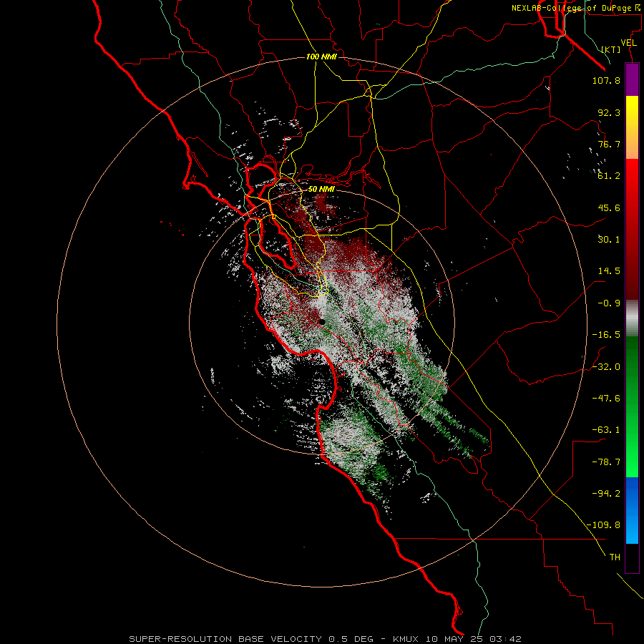
Task: Click the 76.7 legend value
Action: pos(609,144)
